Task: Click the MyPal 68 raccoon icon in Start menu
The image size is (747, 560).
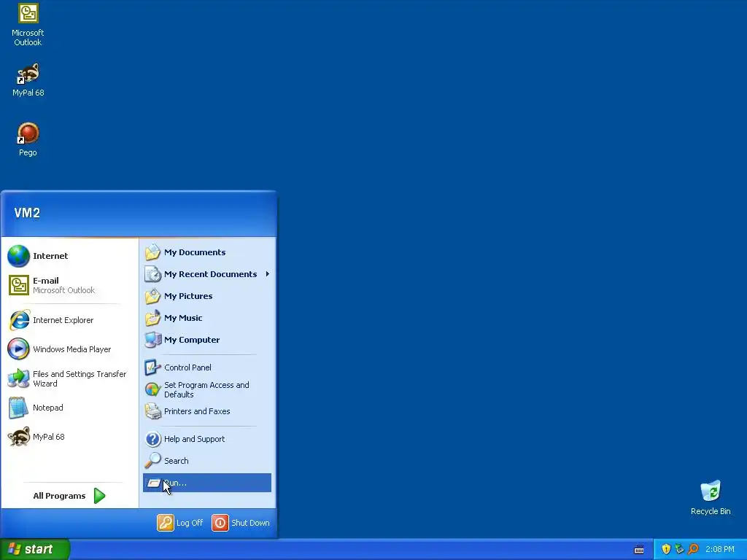Action: coord(18,437)
